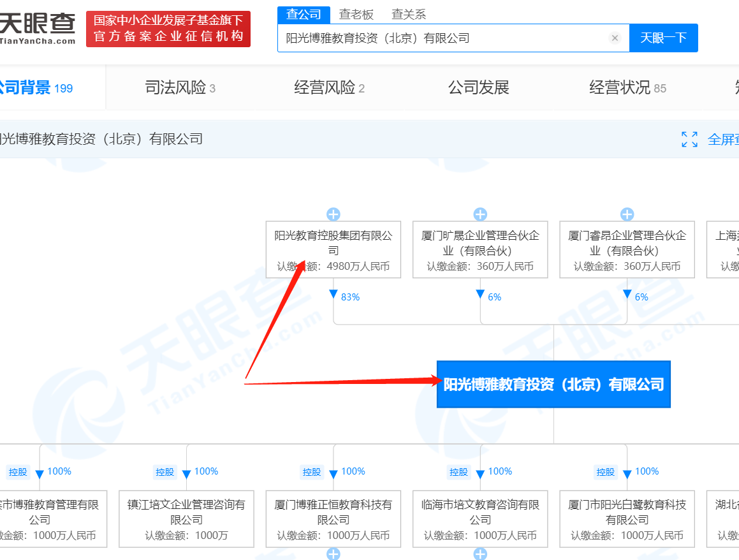Expand the 控股 node for 临海市培文教育咨询有限公司

tap(458, 472)
